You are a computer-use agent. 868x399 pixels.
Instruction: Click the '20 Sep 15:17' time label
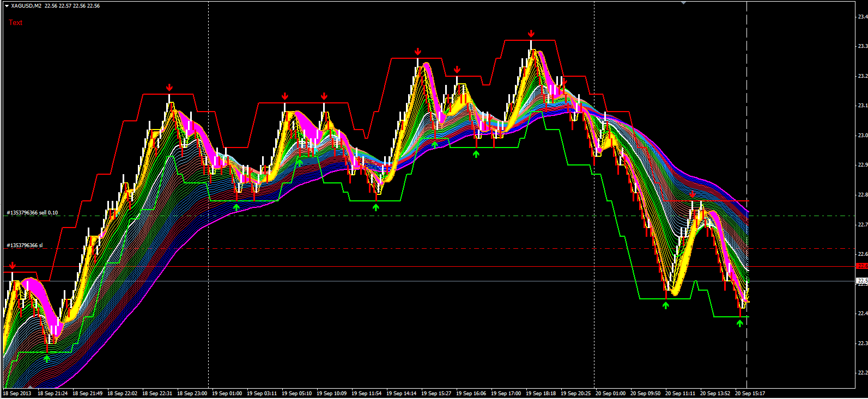tap(750, 393)
